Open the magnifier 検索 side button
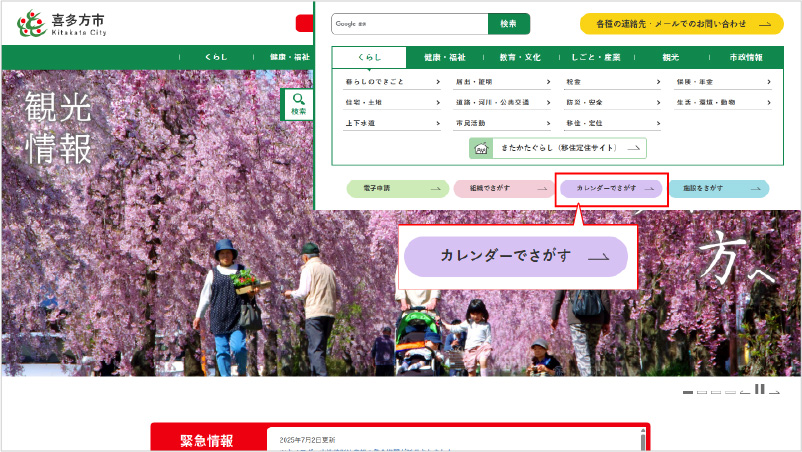The image size is (802, 452). click(x=298, y=104)
